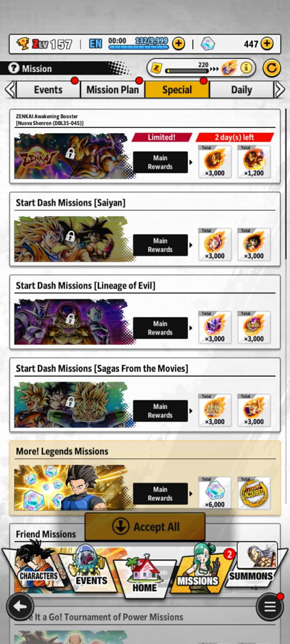Expand Main Rewards for Start Dash Saiyan

pos(160,245)
